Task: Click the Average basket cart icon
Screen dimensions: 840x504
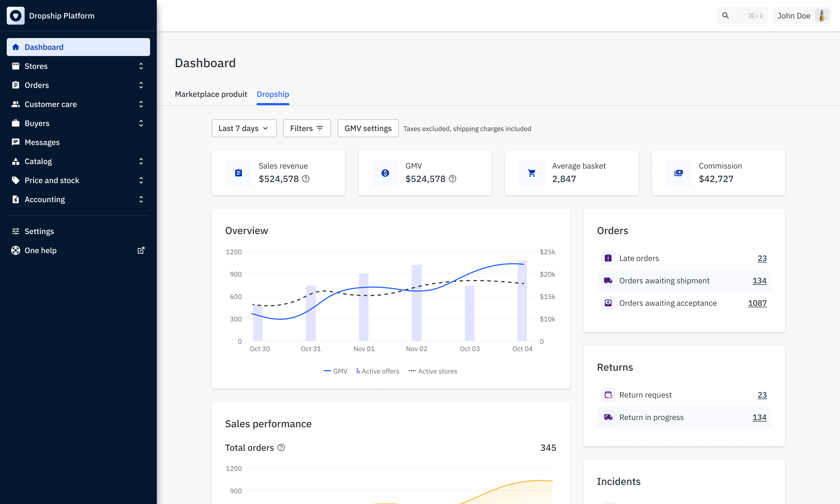Action: click(532, 173)
